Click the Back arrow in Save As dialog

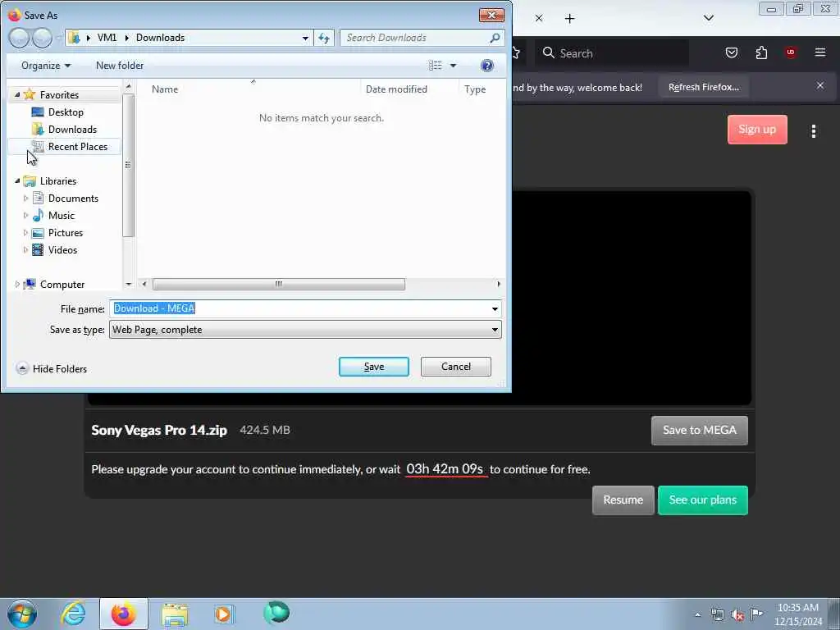[x=20, y=38]
